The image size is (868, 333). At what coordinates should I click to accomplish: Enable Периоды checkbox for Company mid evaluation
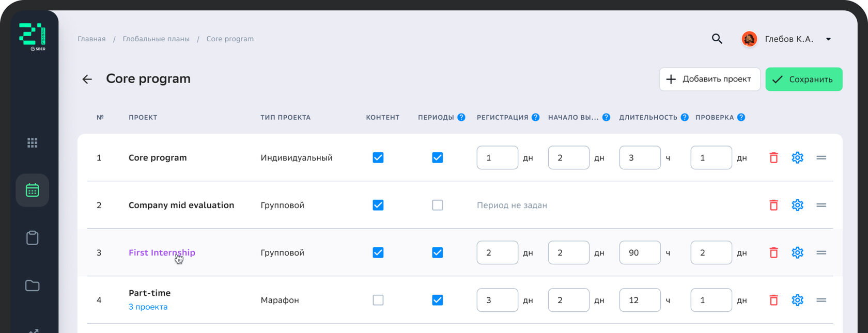point(438,205)
